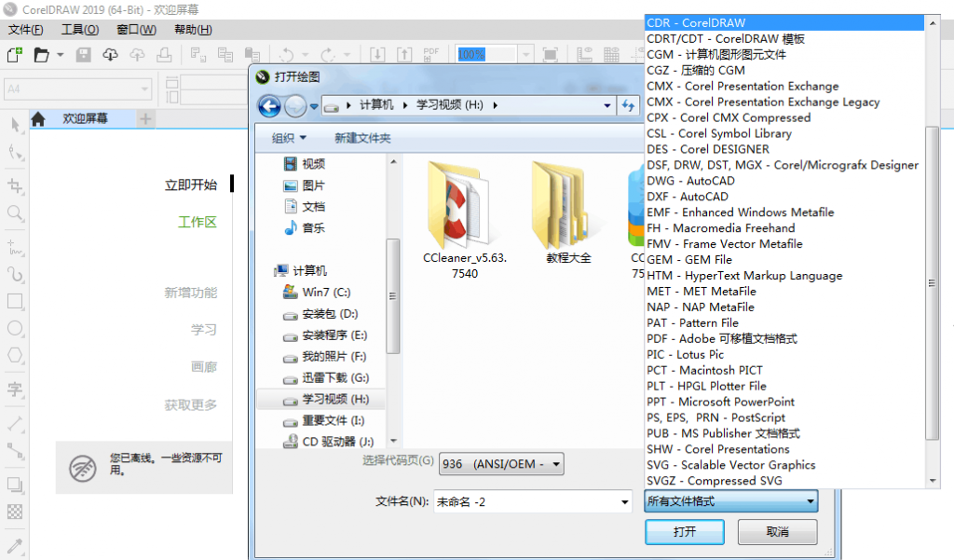This screenshot has height=560, width=954.
Task: Choose DWG - AutoCAD format entry
Action: tap(784, 181)
